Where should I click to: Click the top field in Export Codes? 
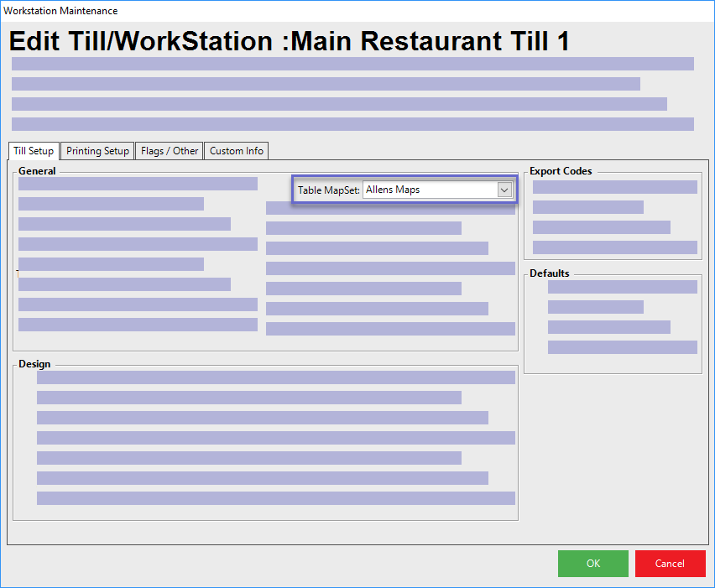[614, 187]
